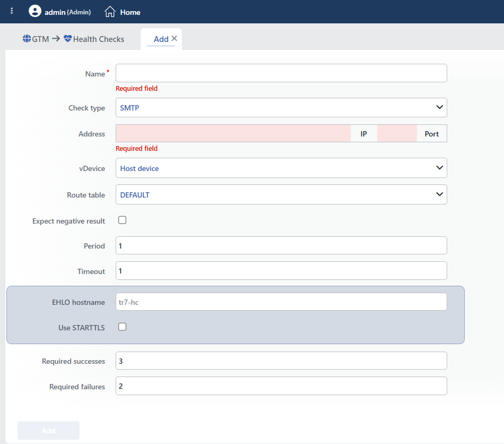Click the Home link

pos(130,12)
